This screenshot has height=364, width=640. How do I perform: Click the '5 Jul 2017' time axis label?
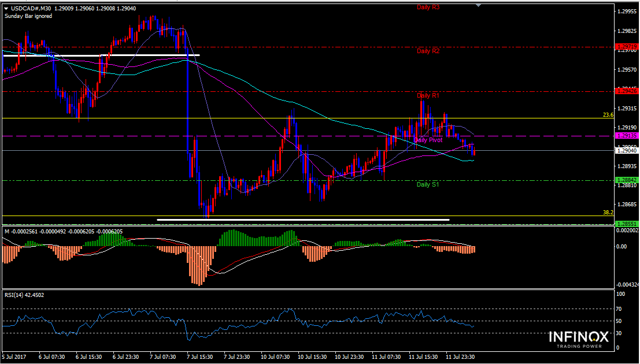14,356
